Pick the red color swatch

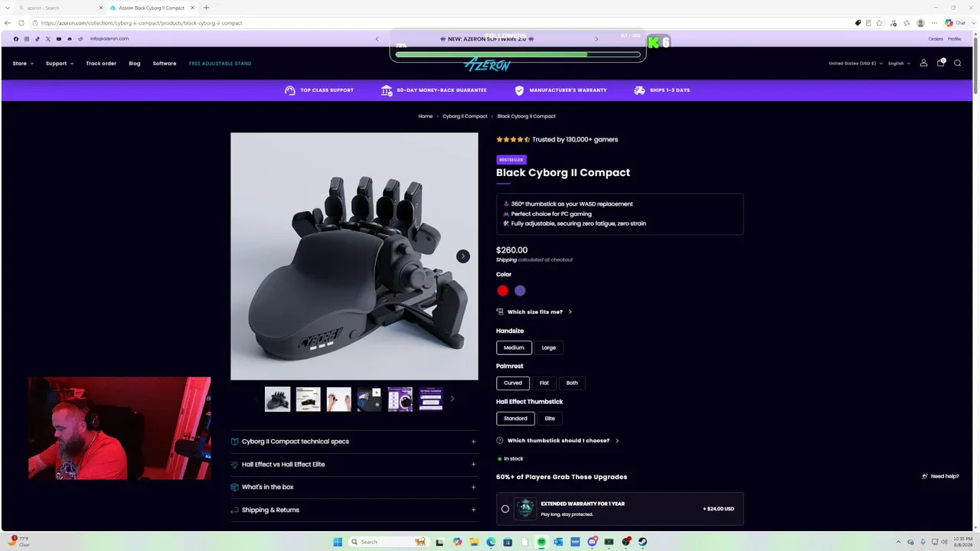pyautogui.click(x=502, y=291)
